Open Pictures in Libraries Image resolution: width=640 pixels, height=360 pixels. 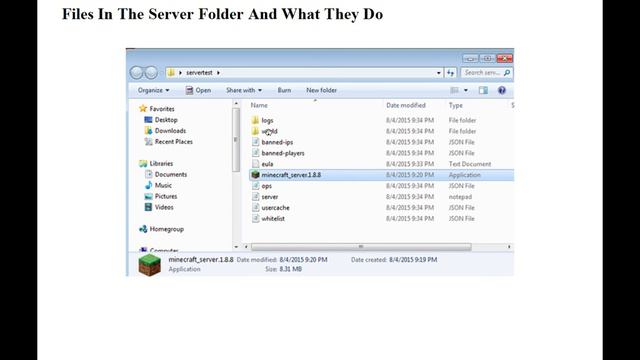pos(166,196)
